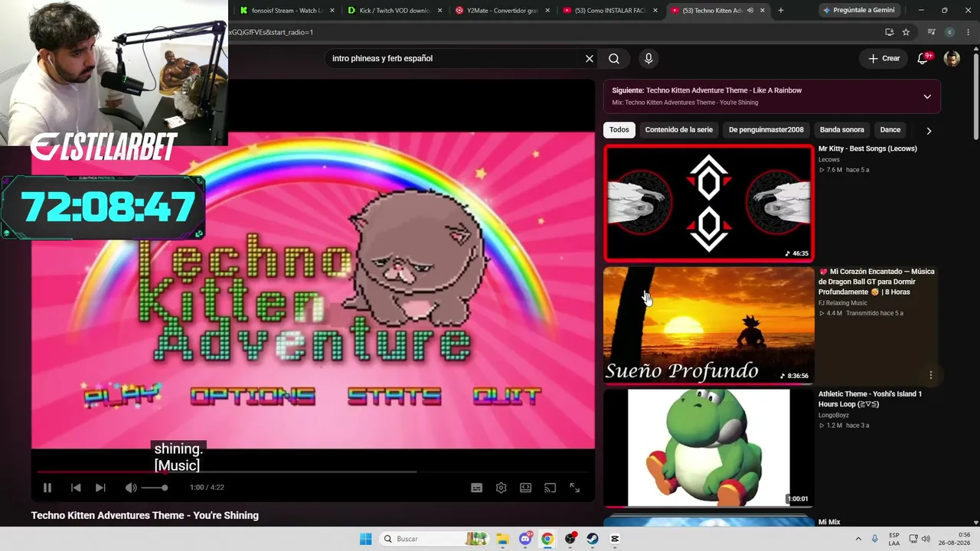
Task: Click the ESP LAA language indicator
Action: (894, 539)
